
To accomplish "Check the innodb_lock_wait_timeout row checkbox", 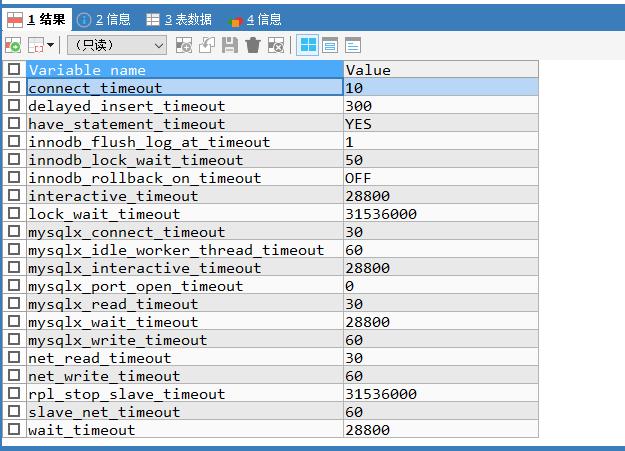I will 14,159.
